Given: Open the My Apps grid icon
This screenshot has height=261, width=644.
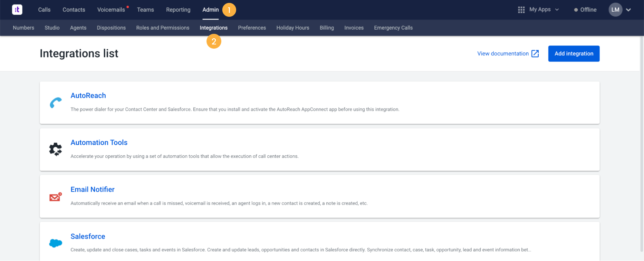Looking at the screenshot, I should click(521, 10).
